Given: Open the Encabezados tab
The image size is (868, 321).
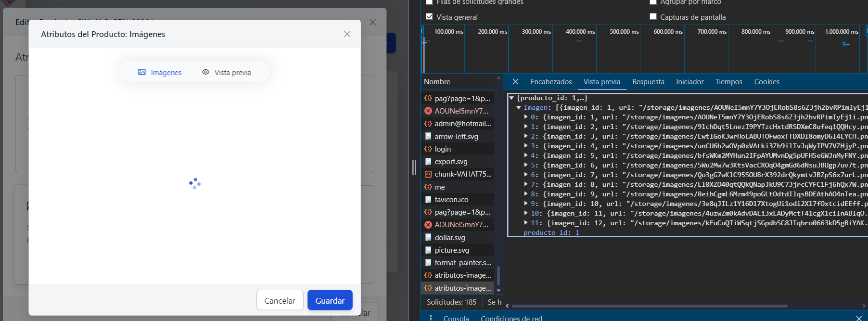Looking at the screenshot, I should point(551,82).
